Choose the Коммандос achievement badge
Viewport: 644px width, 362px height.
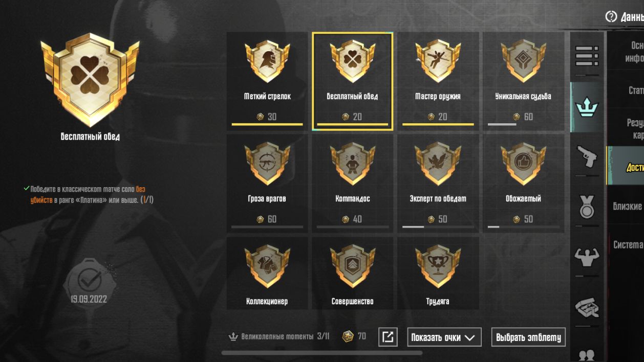point(353,184)
